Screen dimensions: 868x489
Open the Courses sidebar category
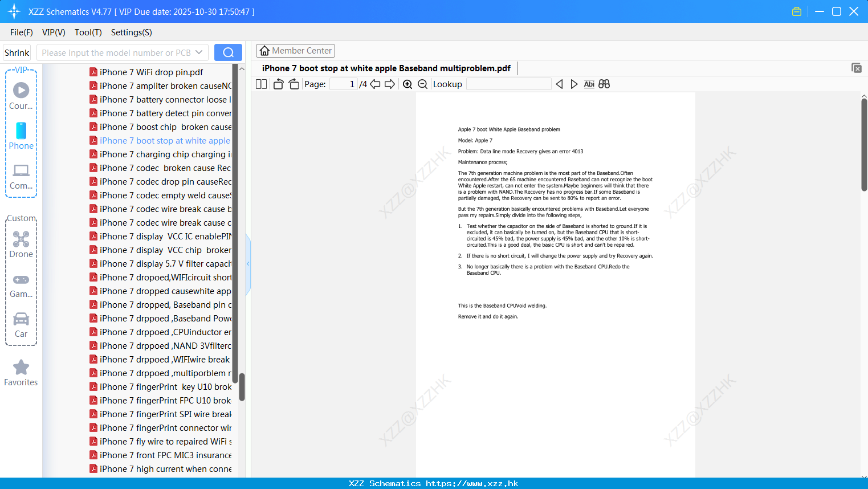coord(21,96)
